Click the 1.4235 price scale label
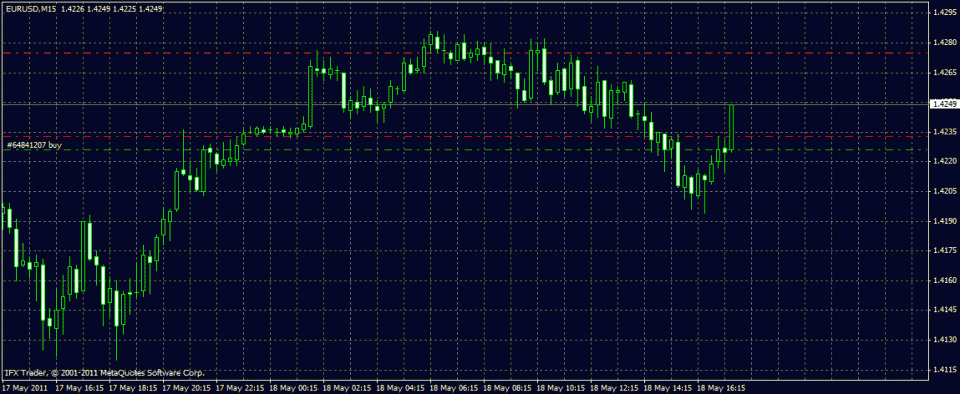This screenshot has width=960, height=394. click(x=944, y=132)
